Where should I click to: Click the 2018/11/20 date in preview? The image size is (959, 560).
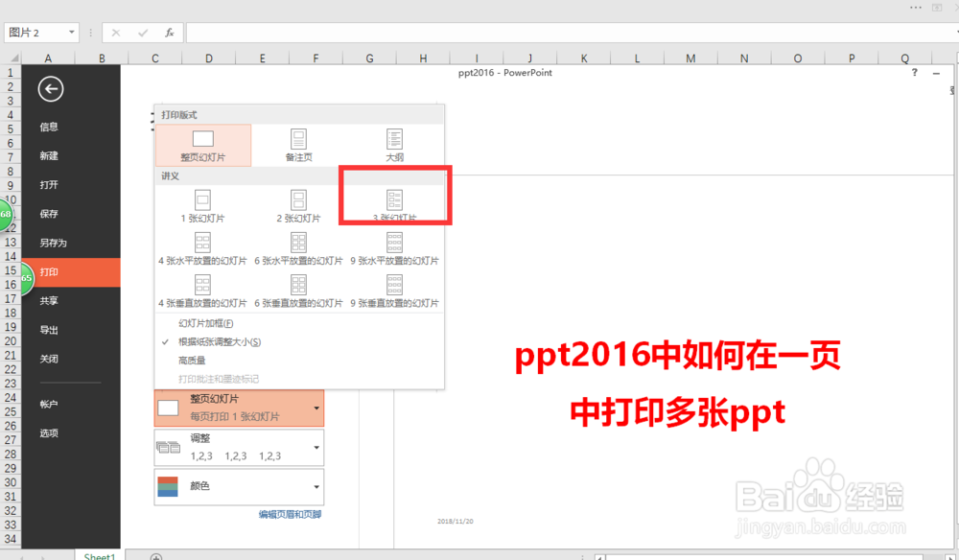(455, 522)
